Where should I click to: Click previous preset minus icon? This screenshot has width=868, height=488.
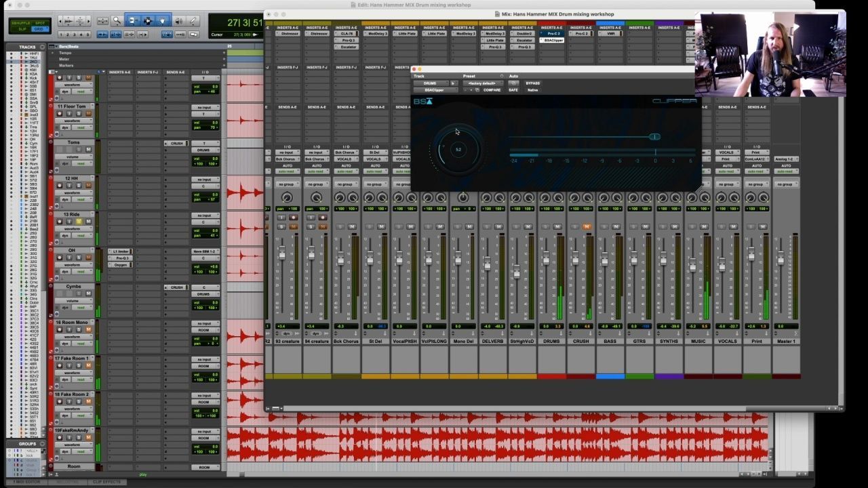click(465, 89)
